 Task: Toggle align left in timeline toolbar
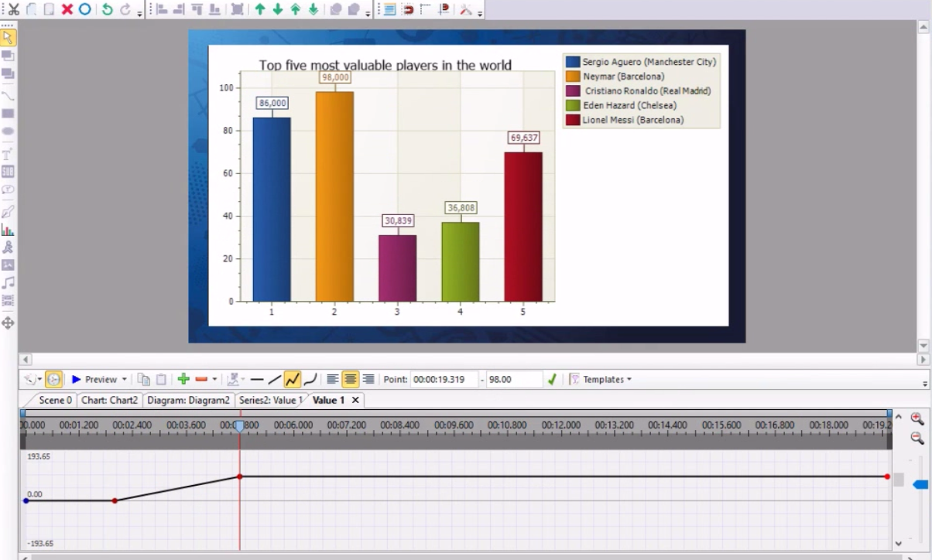tap(333, 379)
